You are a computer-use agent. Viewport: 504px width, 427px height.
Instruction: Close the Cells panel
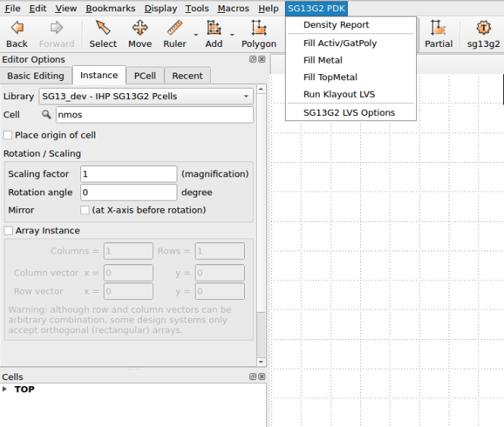click(262, 376)
